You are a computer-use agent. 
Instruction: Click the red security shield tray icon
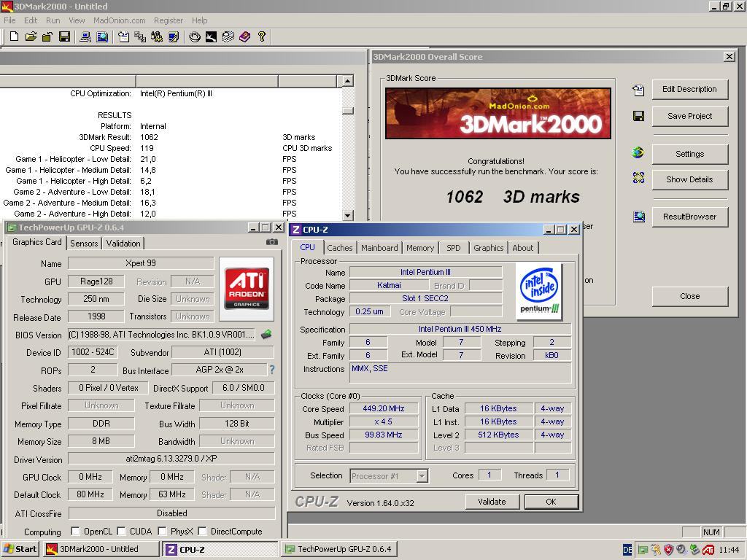[668, 550]
